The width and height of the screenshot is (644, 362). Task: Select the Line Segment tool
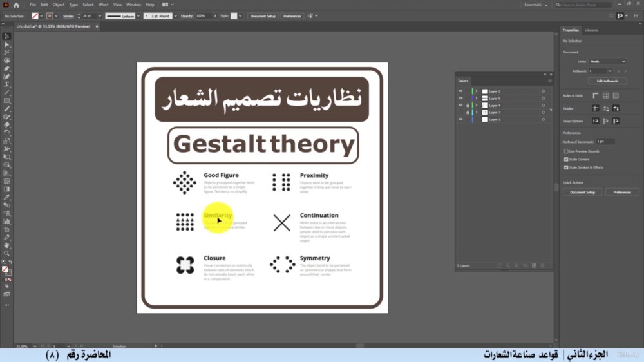click(x=6, y=93)
